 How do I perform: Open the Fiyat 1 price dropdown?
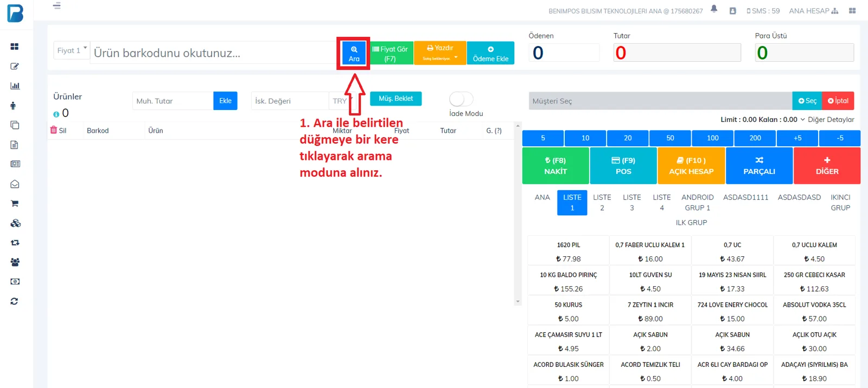[x=72, y=50]
